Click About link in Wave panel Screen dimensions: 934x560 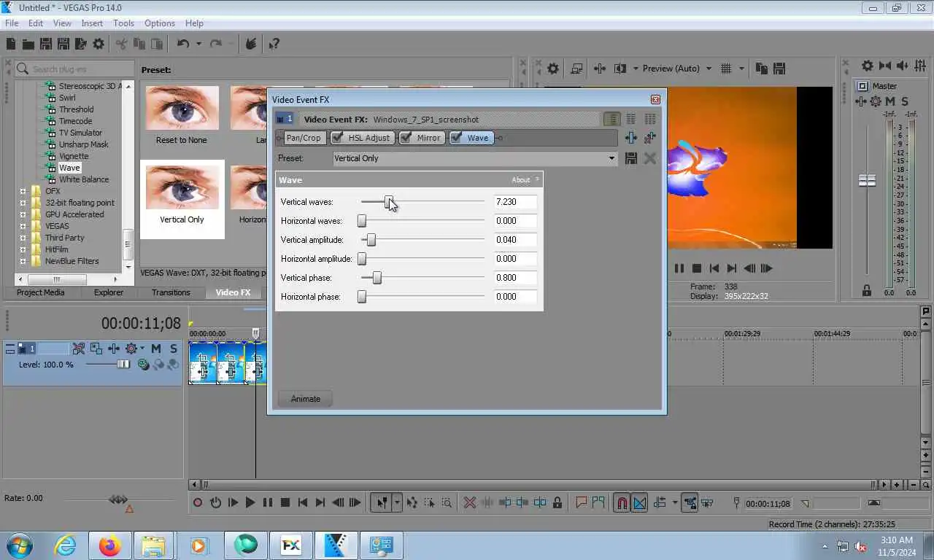[x=520, y=180]
